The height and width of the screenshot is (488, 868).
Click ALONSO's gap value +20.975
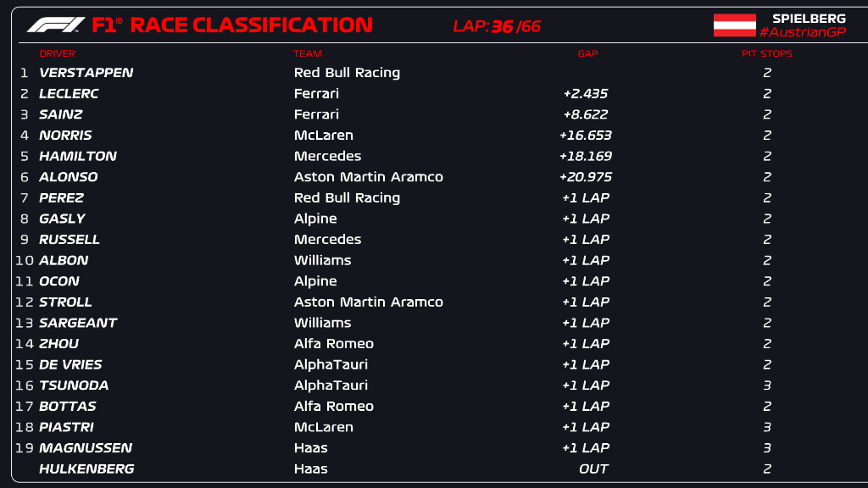(x=586, y=177)
